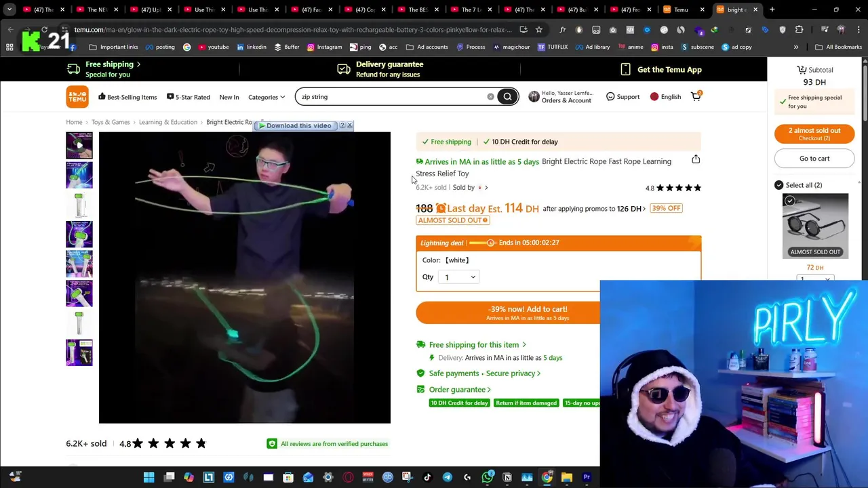
Task: Open the youtube bookmark
Action: click(213, 47)
